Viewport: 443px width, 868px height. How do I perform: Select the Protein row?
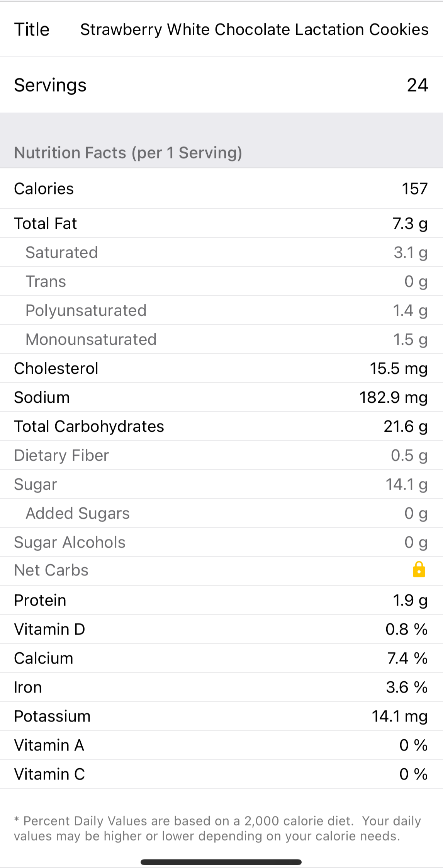pyautogui.click(x=221, y=601)
